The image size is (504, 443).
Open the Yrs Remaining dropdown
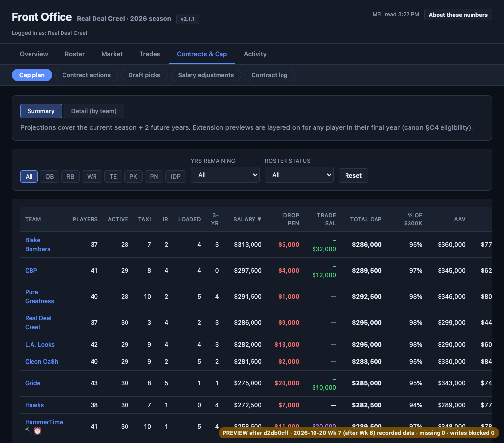click(x=225, y=175)
